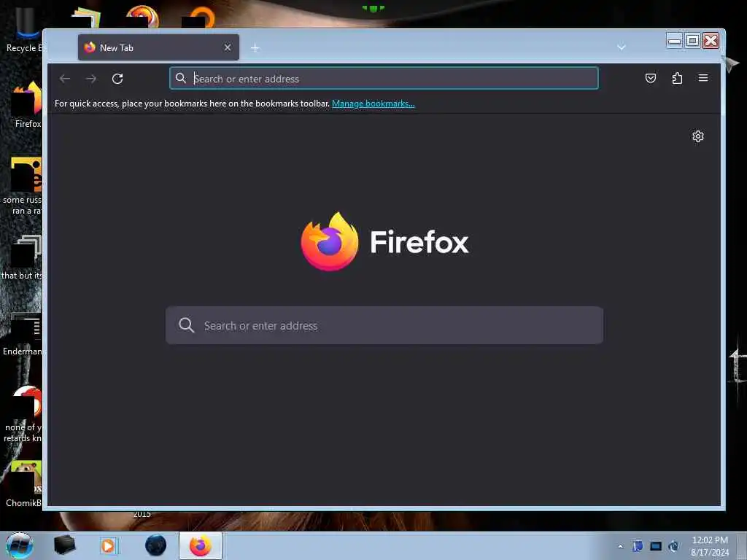Focus the top address bar field
Image resolution: width=747 pixels, height=560 pixels.
(x=384, y=78)
